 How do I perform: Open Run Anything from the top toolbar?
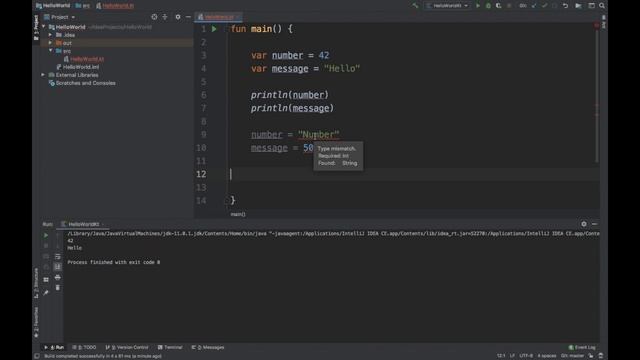coord(578,6)
